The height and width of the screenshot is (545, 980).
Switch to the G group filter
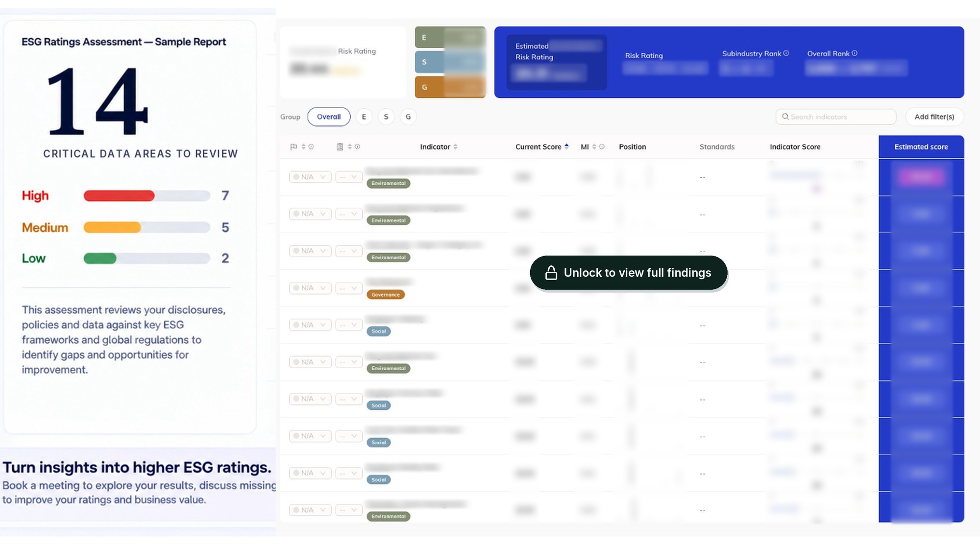coord(408,117)
